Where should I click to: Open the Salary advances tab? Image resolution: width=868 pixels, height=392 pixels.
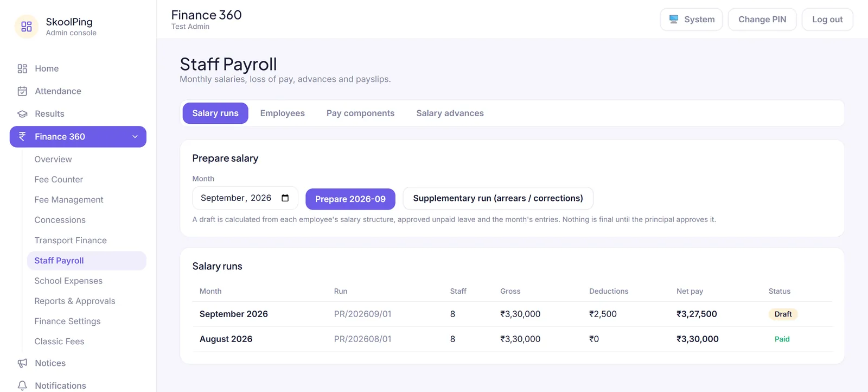pos(450,113)
